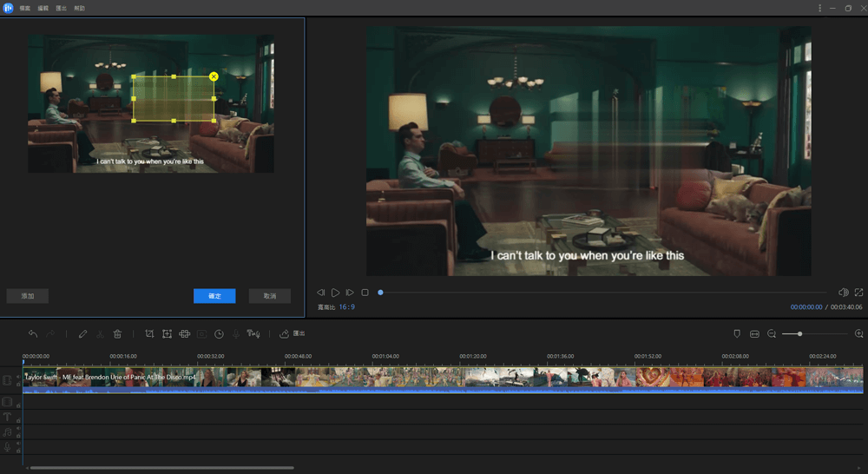Click the timeline zoom slider handle
The height and width of the screenshot is (474, 868).
[799, 334]
